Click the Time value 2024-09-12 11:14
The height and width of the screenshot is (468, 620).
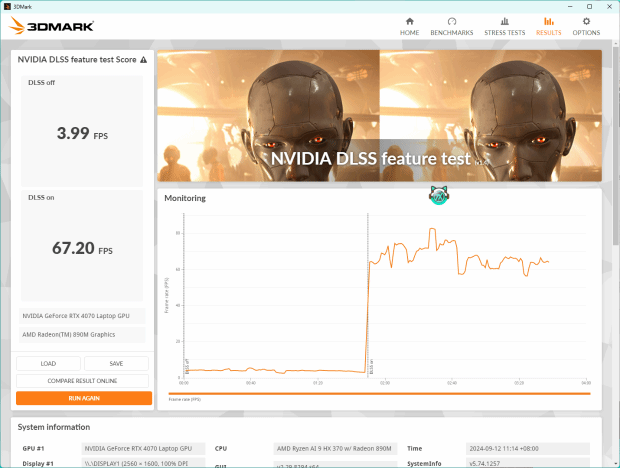527,449
